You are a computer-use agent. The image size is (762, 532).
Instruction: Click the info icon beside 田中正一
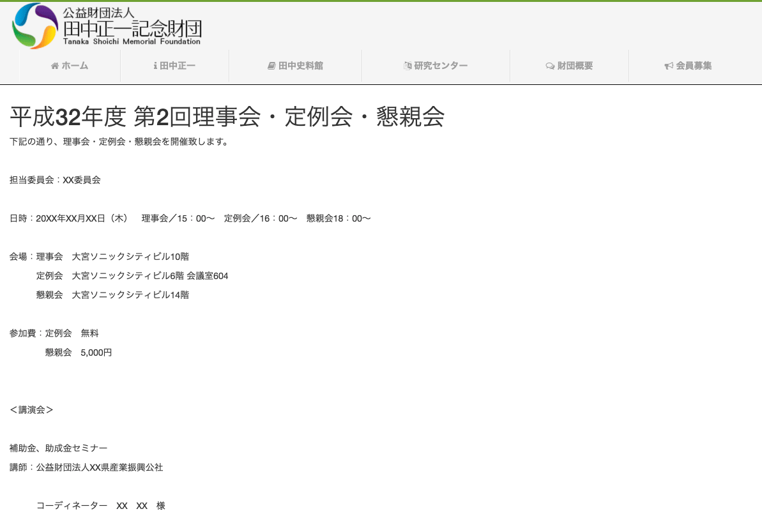pos(155,66)
